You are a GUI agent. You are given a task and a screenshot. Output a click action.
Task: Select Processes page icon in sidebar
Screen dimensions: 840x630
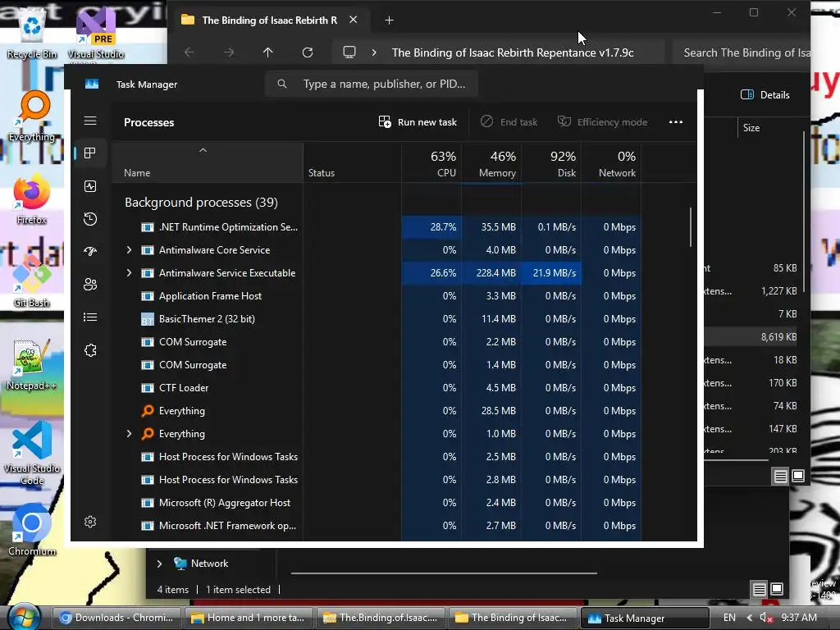point(90,153)
